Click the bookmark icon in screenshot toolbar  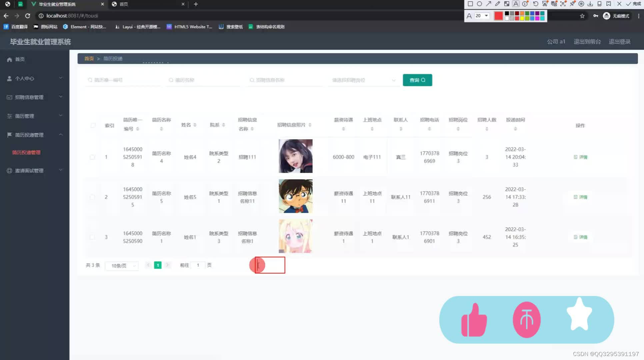point(608,4)
